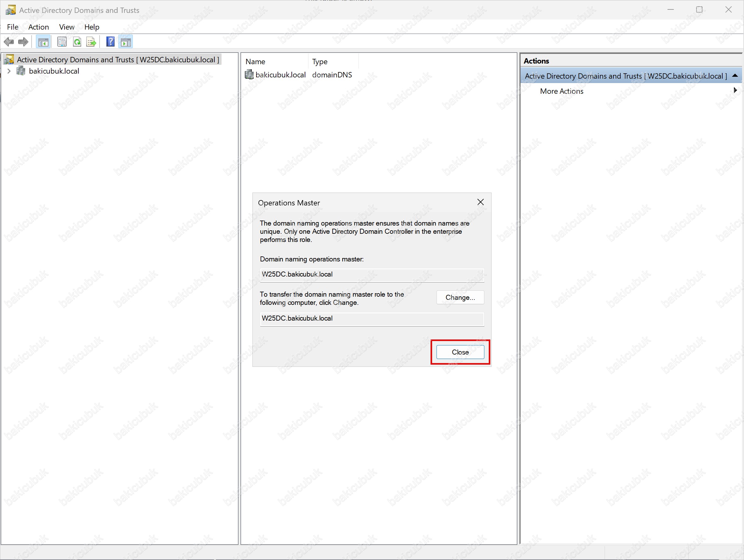The height and width of the screenshot is (560, 744).
Task: Click the bakicubuk.local domain icon in tree
Action: click(21, 71)
